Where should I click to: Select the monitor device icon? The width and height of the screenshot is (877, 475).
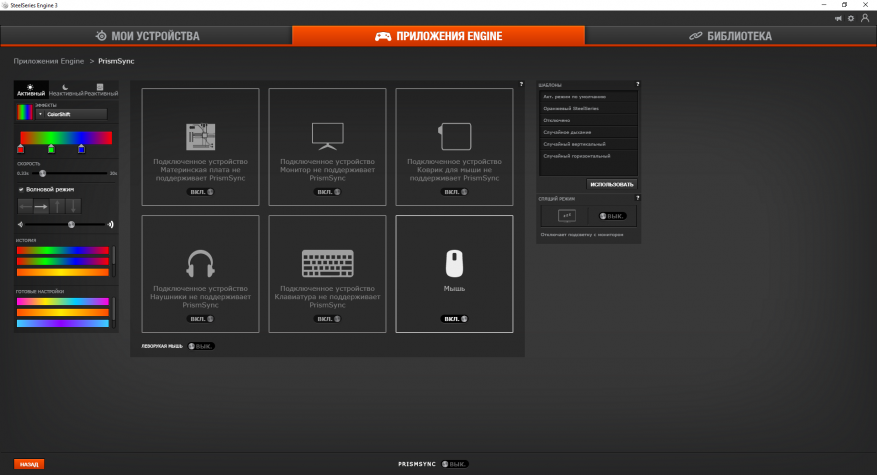pos(327,137)
